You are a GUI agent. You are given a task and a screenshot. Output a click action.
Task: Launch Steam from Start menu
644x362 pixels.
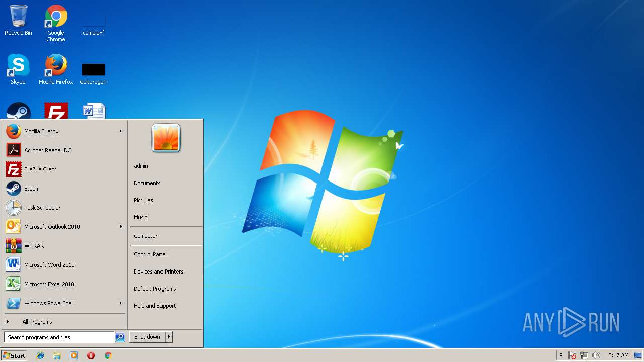64,189
